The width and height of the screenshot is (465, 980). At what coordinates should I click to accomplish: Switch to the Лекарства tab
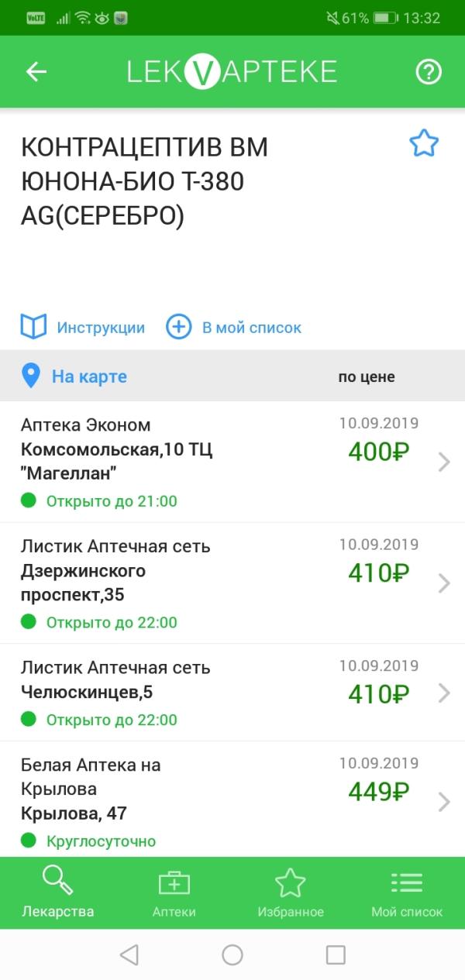point(58,892)
